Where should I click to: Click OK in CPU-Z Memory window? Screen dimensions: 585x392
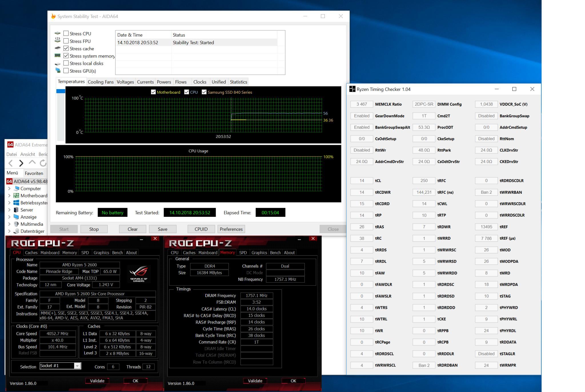(293, 381)
